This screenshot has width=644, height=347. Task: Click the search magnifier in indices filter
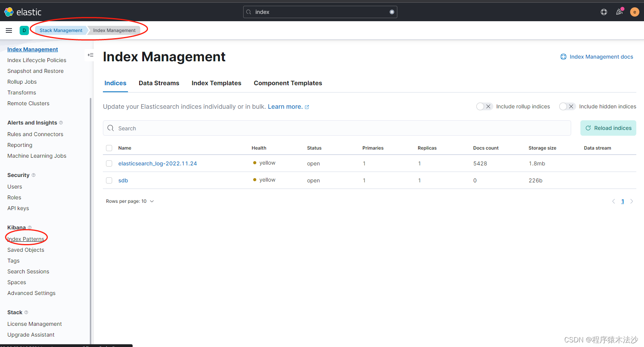click(x=111, y=128)
